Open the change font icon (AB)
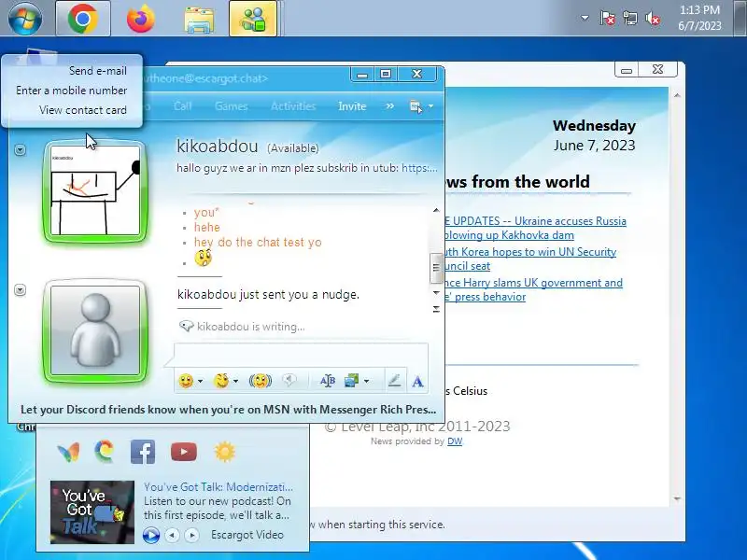Viewport: 747px width, 560px height. pos(328,381)
